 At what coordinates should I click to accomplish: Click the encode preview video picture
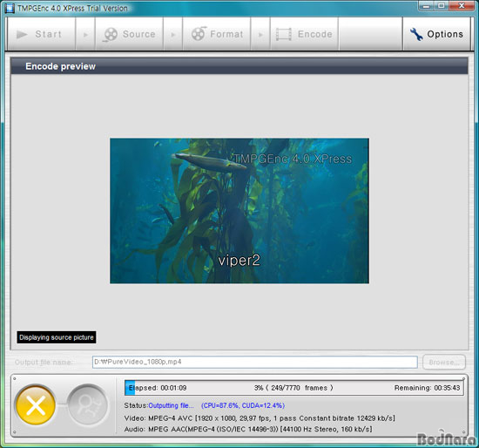click(x=239, y=211)
